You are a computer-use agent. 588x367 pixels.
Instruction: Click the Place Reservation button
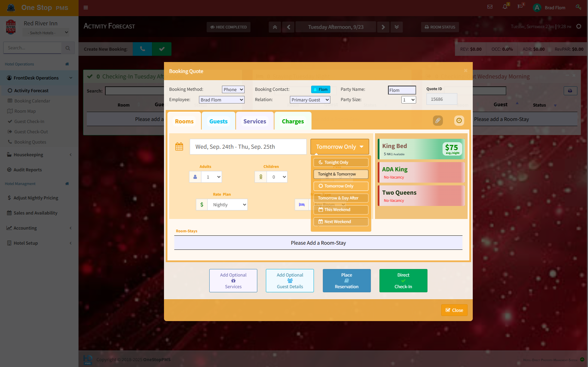pyautogui.click(x=346, y=281)
